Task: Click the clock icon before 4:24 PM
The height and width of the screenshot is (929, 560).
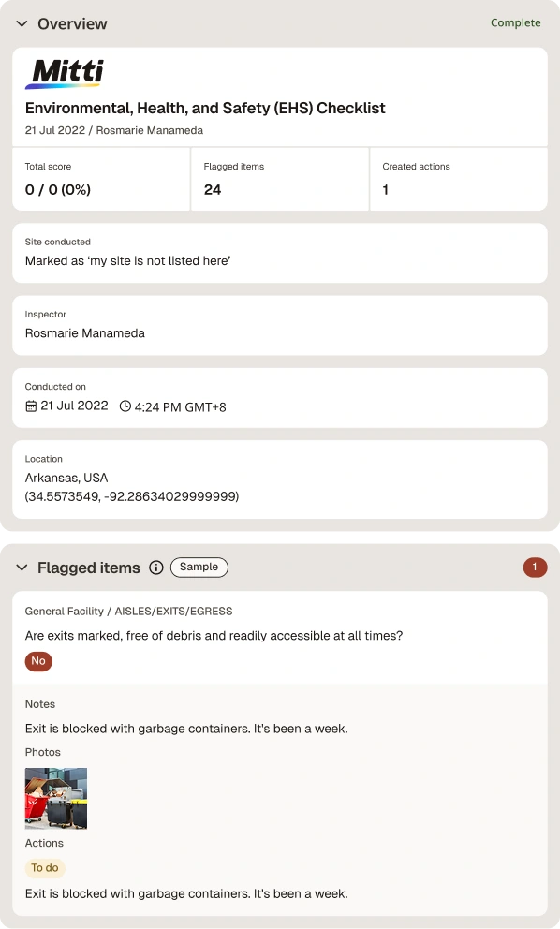Action: click(125, 406)
